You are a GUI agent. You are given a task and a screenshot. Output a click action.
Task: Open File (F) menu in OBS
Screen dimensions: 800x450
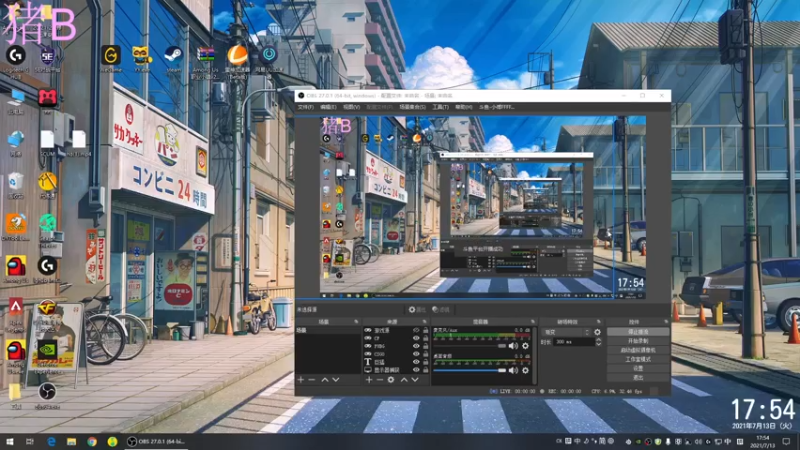(x=306, y=107)
